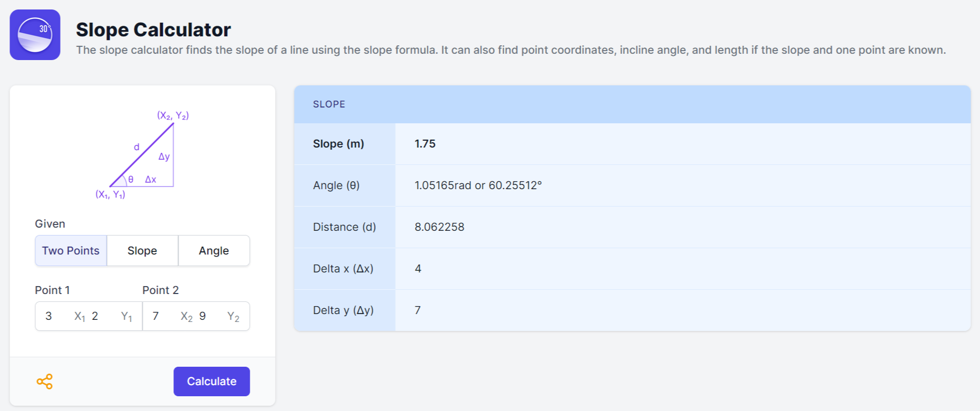Click the Delta y result value
This screenshot has height=411, width=980.
pyautogui.click(x=417, y=310)
